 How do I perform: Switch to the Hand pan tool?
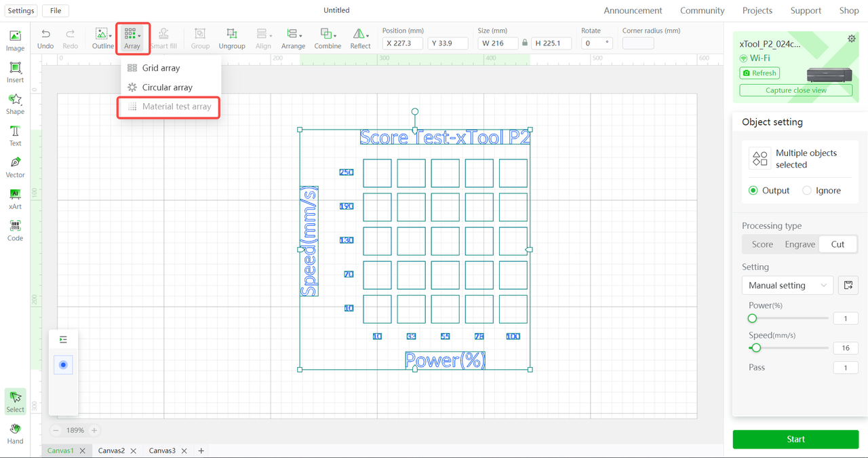click(x=15, y=434)
